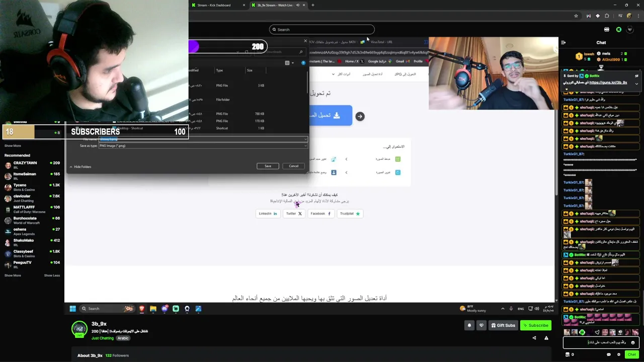The image size is (644, 362).
Task: Open the 3b_9x channel avatar
Action: point(79,329)
